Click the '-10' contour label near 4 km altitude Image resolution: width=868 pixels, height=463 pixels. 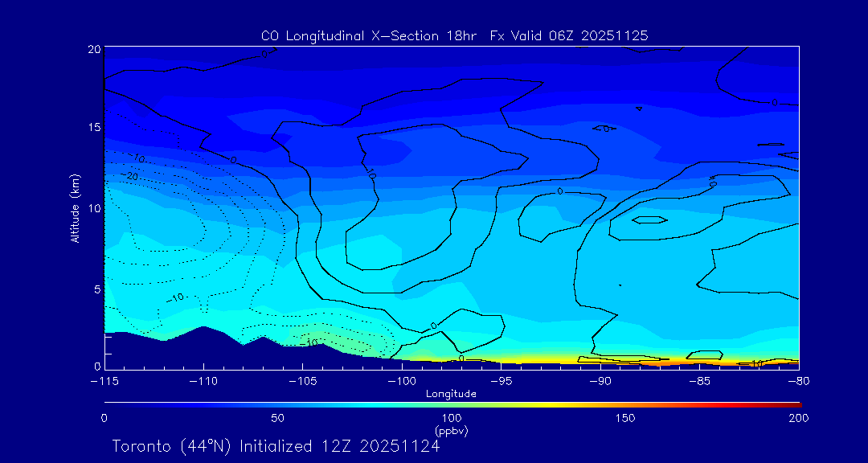tap(176, 297)
